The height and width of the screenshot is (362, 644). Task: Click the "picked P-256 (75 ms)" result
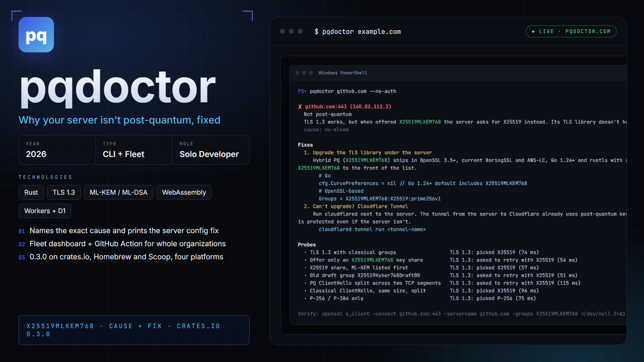coord(506,299)
